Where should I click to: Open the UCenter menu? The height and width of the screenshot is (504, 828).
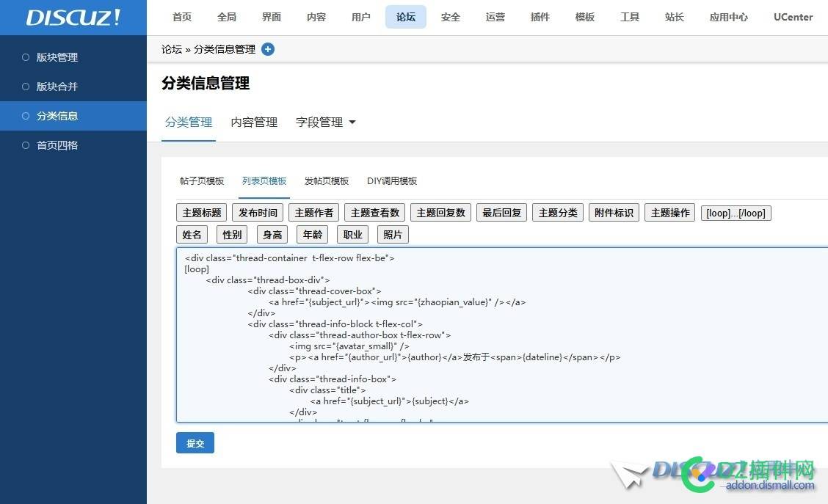[x=793, y=17]
